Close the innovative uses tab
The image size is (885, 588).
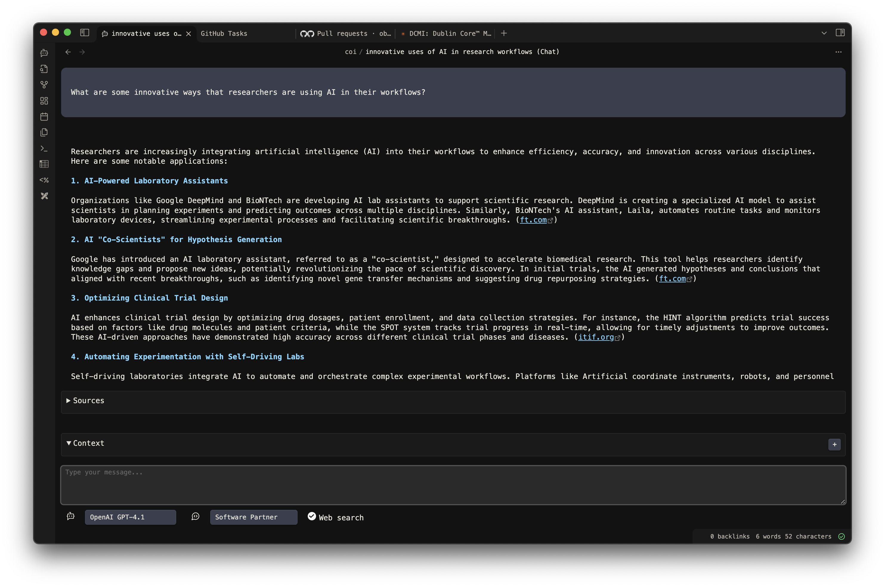tap(189, 34)
